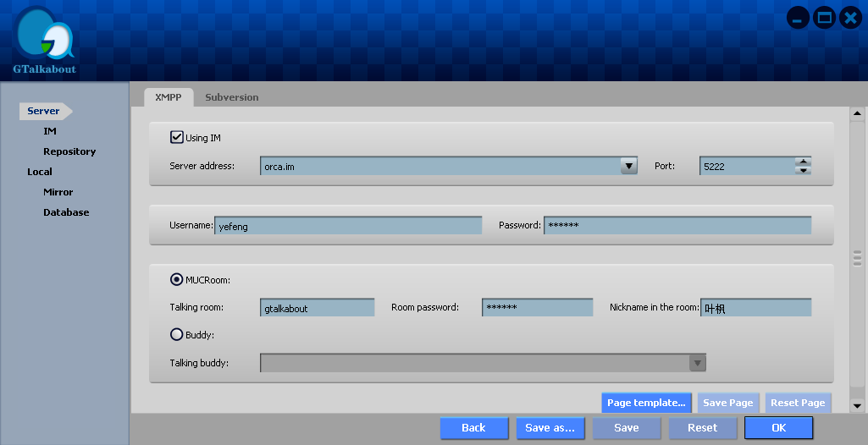Select the MUCRoom radio button
Image resolution: width=868 pixels, height=445 pixels.
click(177, 280)
